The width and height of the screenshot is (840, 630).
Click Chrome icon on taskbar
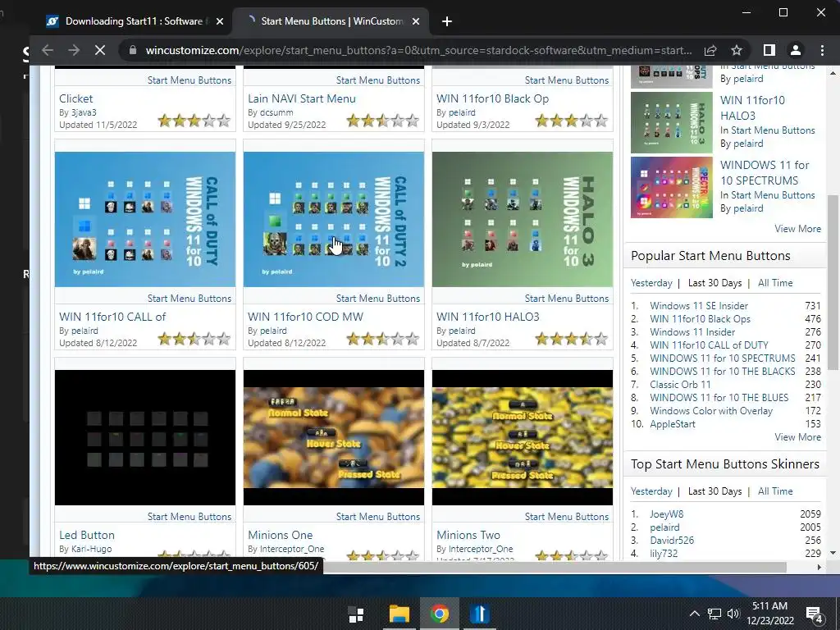[440, 614]
